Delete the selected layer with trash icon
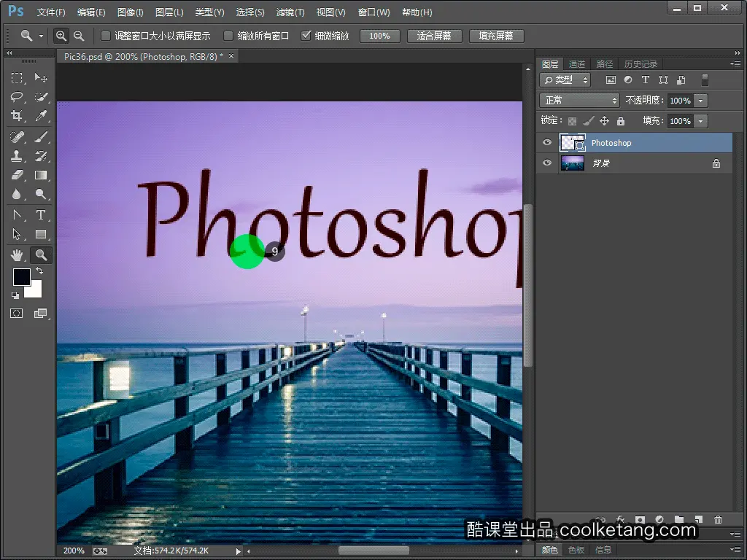Image resolution: width=747 pixels, height=560 pixels. 718,519
